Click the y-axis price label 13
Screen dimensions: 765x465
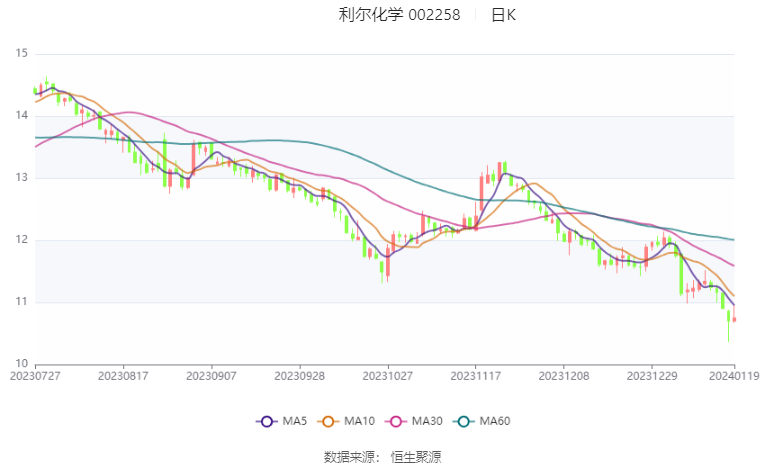click(21, 178)
